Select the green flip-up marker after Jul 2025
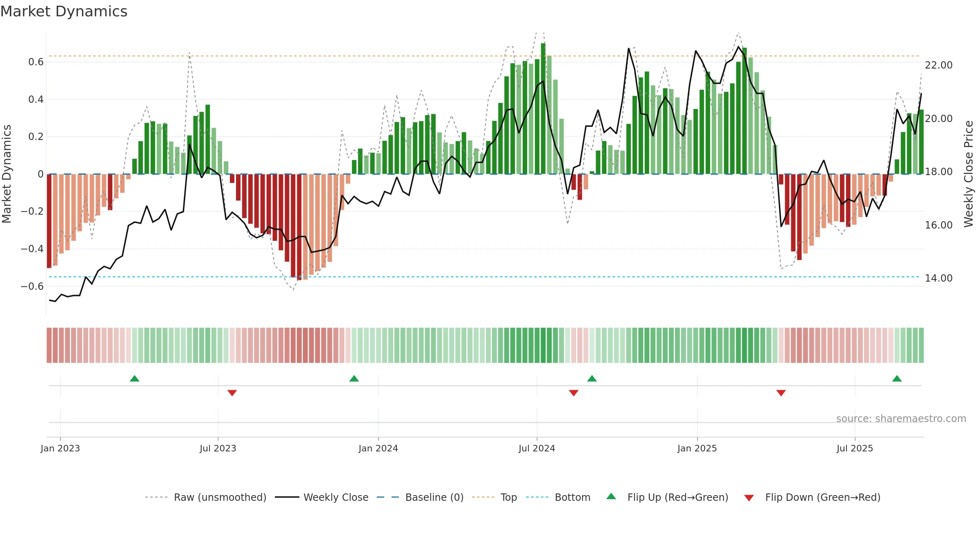This screenshot has width=980, height=551. (x=897, y=378)
